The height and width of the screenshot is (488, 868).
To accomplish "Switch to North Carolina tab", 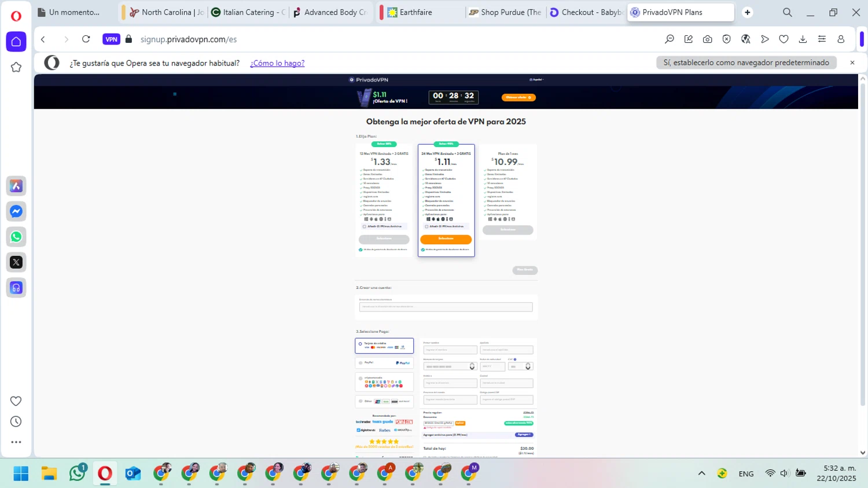I will coord(167,12).
